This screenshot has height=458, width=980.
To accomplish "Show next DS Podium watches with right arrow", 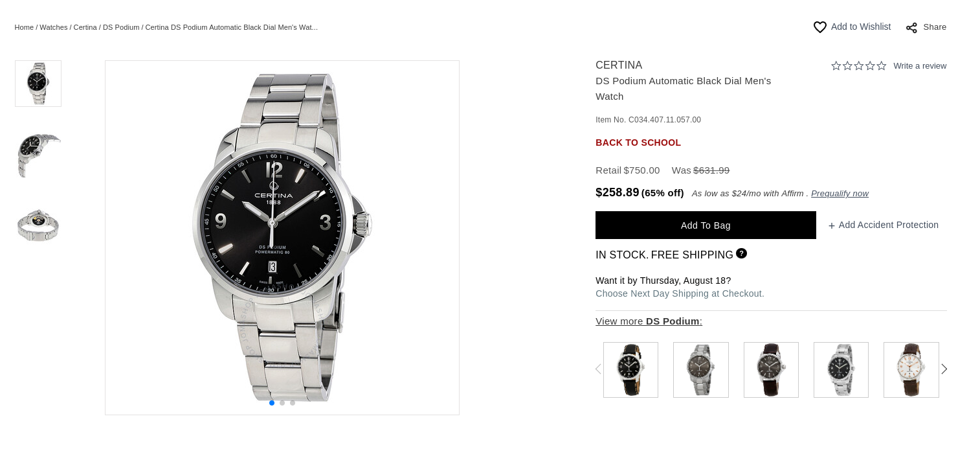I will point(944,369).
